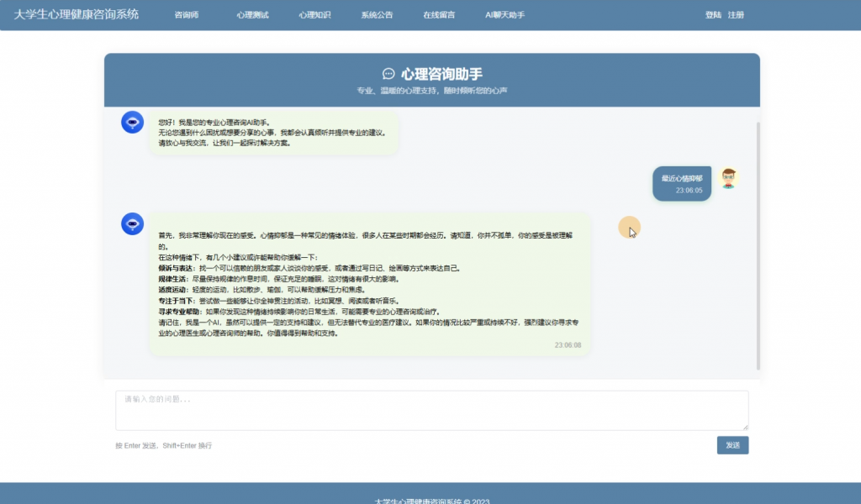The width and height of the screenshot is (861, 504).
Task: Click the robot avatar next to the 23:06:08 reply
Action: (132, 223)
